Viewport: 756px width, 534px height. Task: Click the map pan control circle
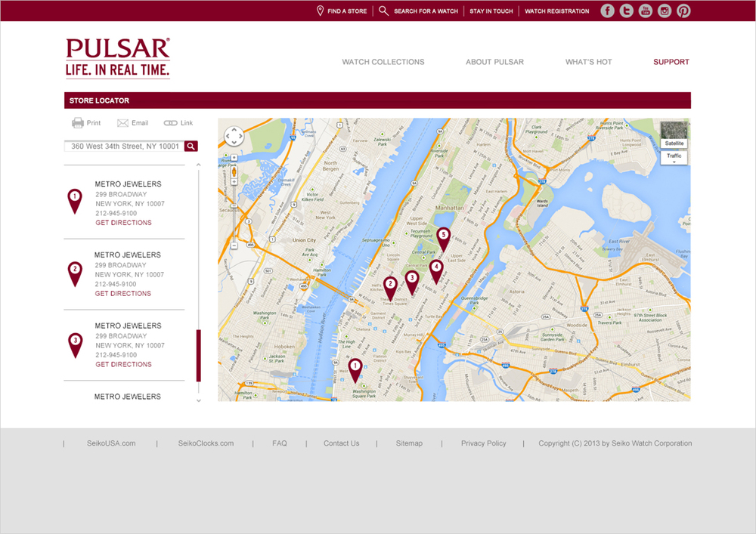234,136
